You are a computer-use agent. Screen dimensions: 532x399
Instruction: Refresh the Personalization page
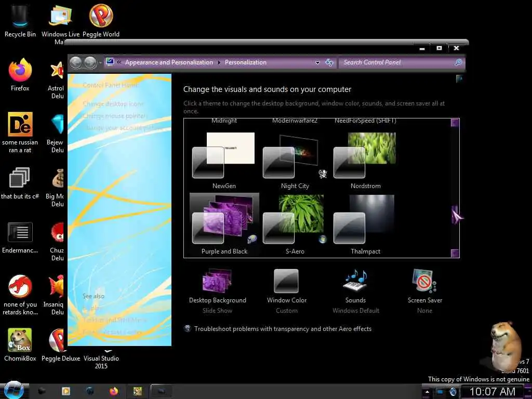point(329,62)
